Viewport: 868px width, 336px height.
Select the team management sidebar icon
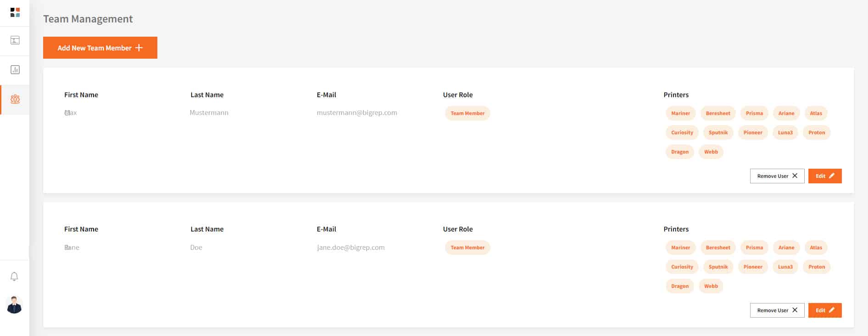15,99
